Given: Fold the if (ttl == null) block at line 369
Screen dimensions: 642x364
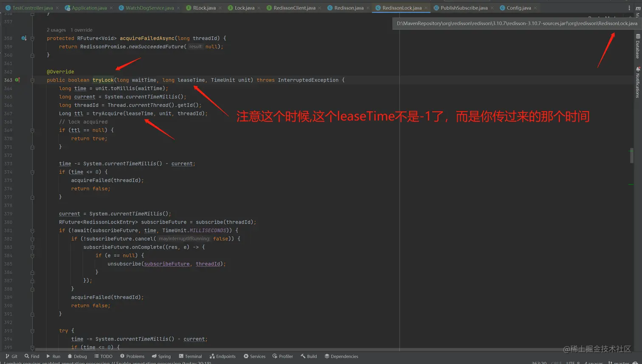Looking at the screenshot, I should point(32,130).
